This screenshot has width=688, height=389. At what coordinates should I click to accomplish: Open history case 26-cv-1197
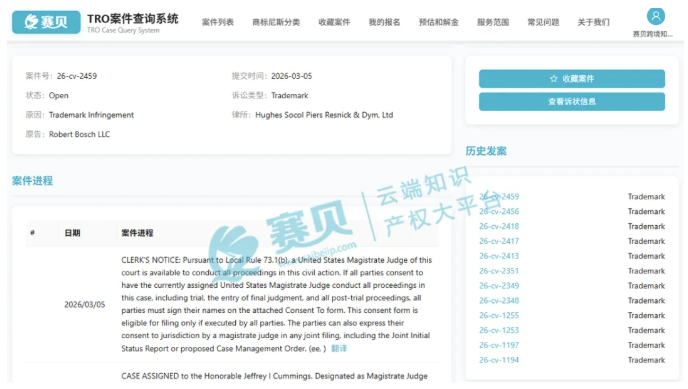coord(499,345)
